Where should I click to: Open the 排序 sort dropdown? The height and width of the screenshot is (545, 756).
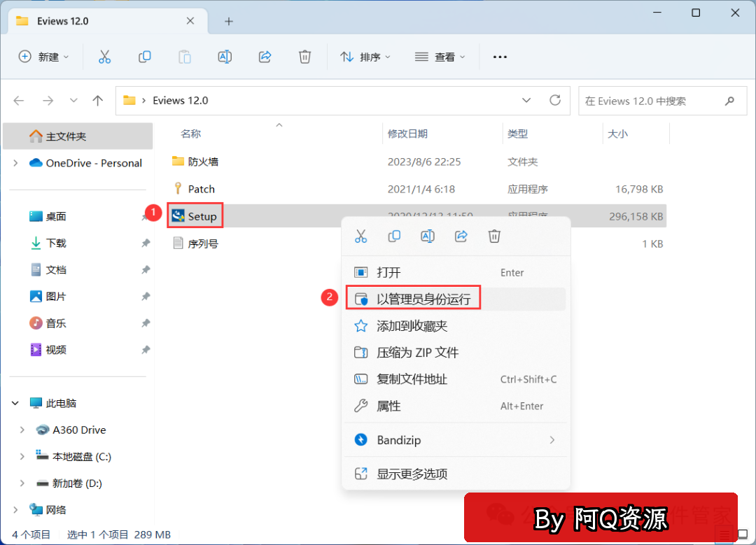[365, 57]
